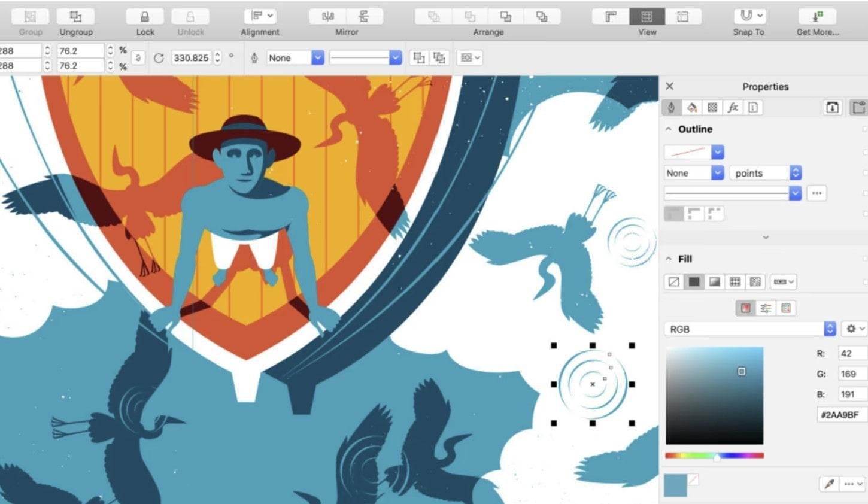The width and height of the screenshot is (868, 504).
Task: Choose the Fountain fill gradient option
Action: point(715,281)
